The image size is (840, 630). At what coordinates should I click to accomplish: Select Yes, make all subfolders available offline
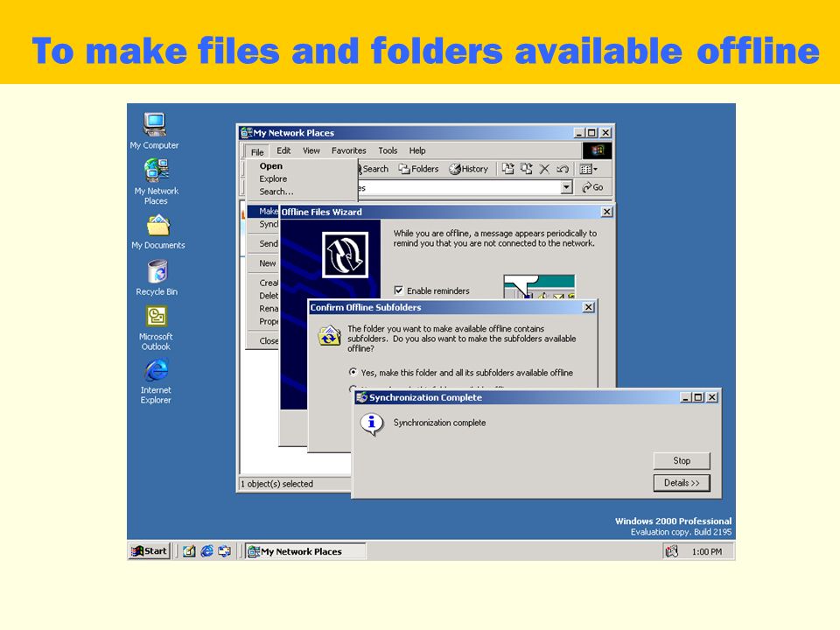coord(353,373)
